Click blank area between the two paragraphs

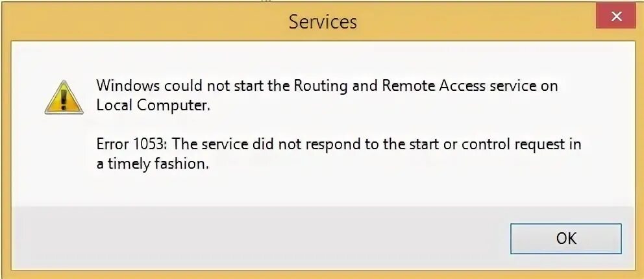325,125
